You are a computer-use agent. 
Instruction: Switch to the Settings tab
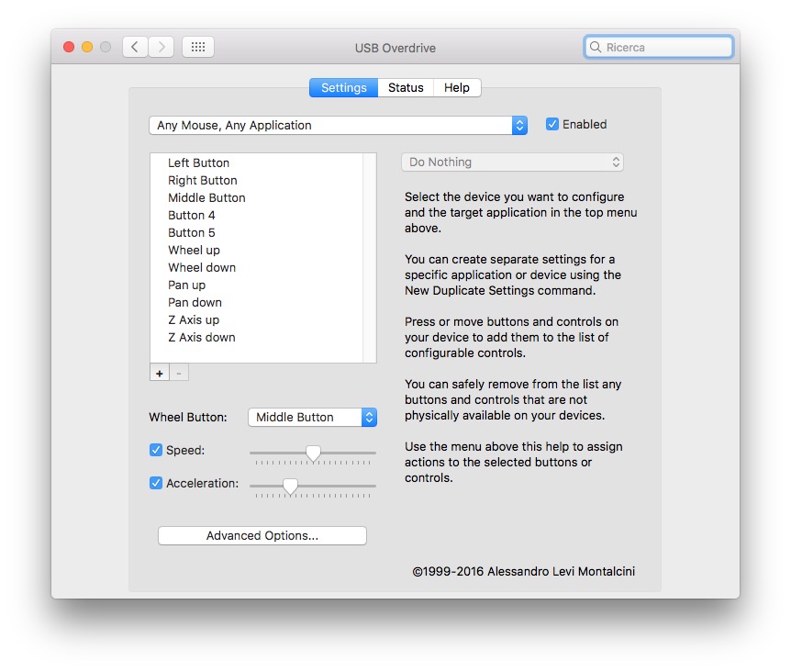(x=343, y=88)
